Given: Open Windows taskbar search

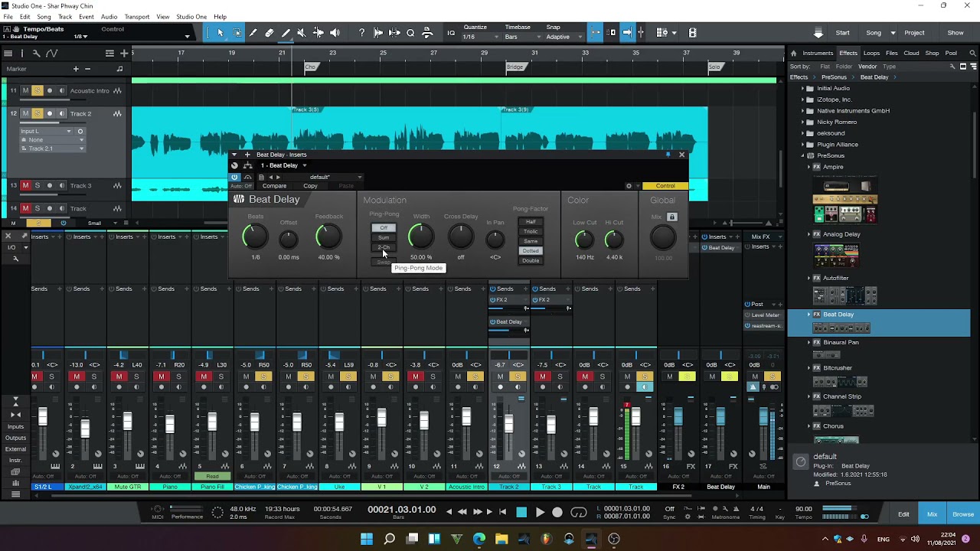Looking at the screenshot, I should [x=389, y=539].
